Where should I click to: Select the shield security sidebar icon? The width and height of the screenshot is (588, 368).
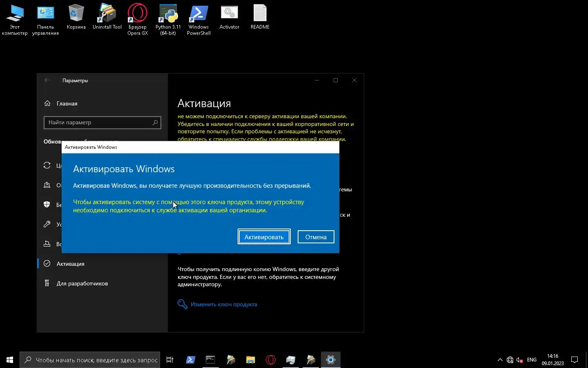pos(47,204)
